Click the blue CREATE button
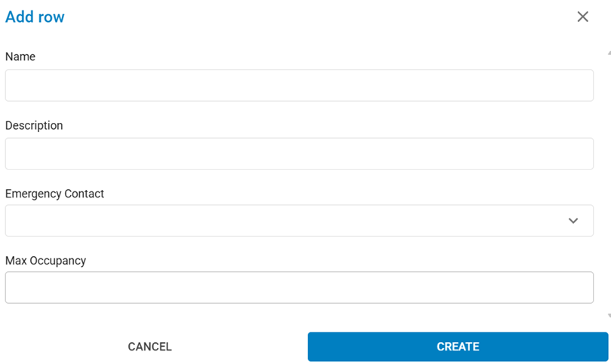Image resolution: width=611 pixels, height=364 pixels. 457,347
